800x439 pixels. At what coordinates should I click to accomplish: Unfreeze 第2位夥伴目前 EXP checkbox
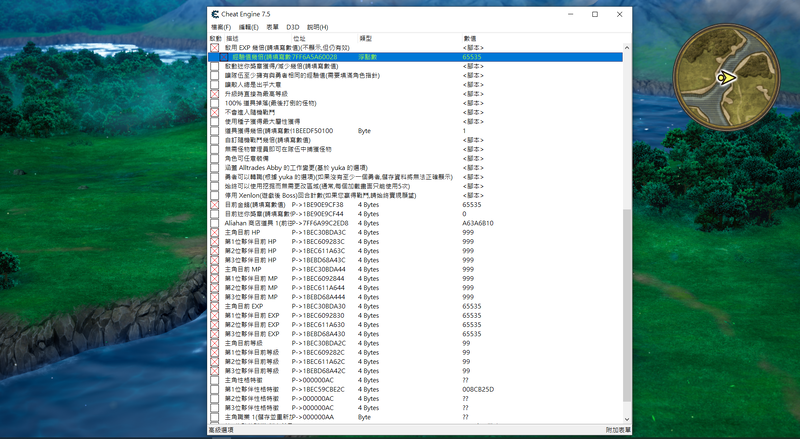tap(215, 325)
